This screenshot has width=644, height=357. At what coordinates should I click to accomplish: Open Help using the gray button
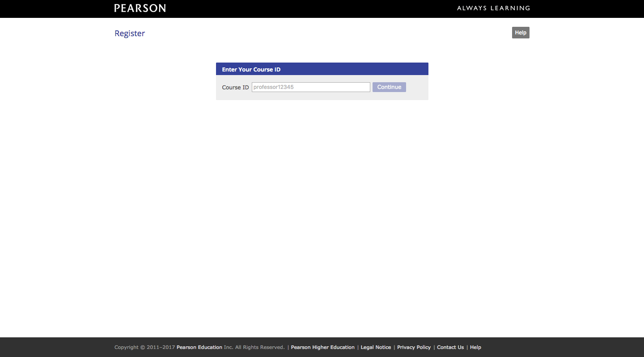(x=521, y=33)
